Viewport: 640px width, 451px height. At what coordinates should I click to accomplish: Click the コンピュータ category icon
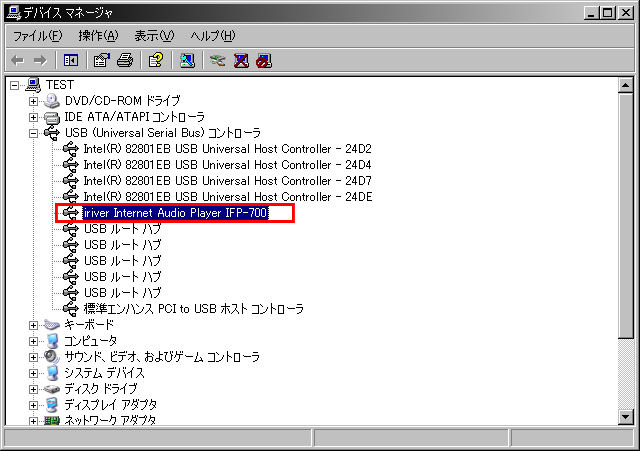pyautogui.click(x=52, y=341)
